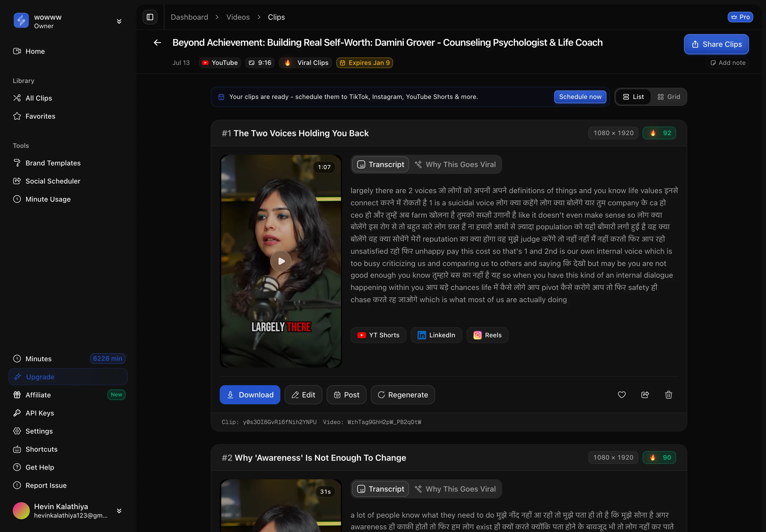The height and width of the screenshot is (532, 766).
Task: Click the New badge next to Affiliate
Action: tap(116, 395)
